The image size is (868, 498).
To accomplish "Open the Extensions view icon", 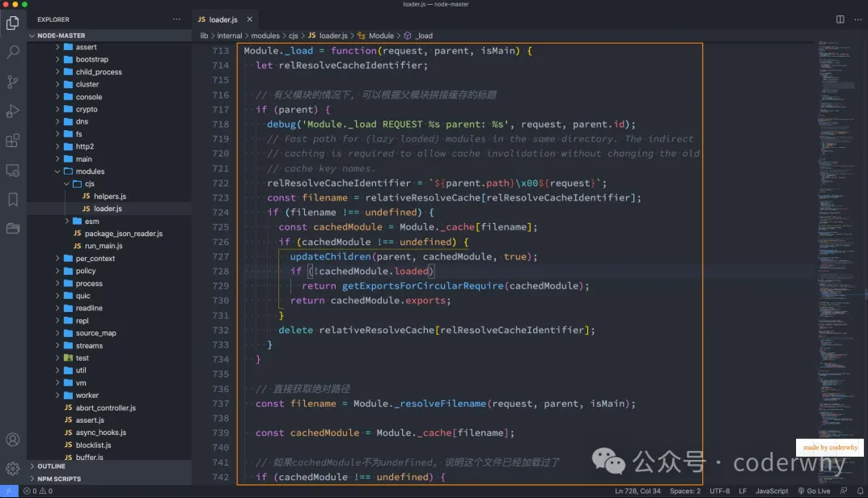I will (x=13, y=141).
